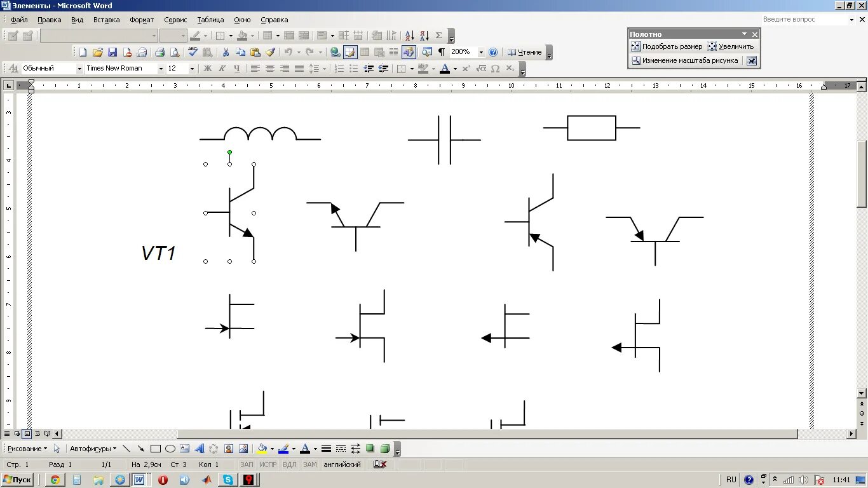
Task: Insert WordArt object
Action: click(200, 449)
